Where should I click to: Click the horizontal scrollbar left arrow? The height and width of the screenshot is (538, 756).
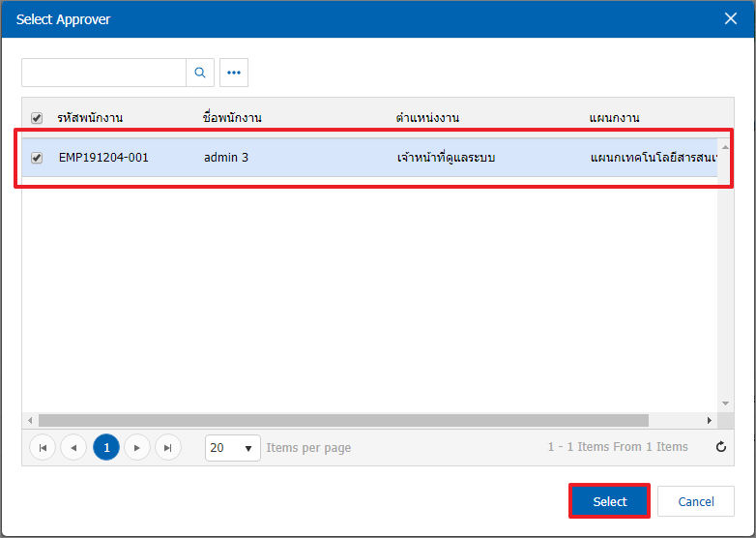pyautogui.click(x=30, y=420)
